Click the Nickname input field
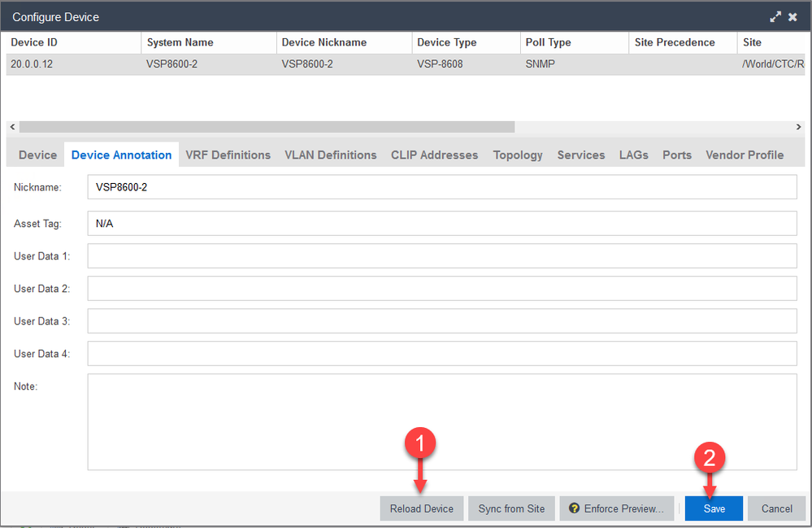Image resolution: width=812 pixels, height=528 pixels. point(441,187)
